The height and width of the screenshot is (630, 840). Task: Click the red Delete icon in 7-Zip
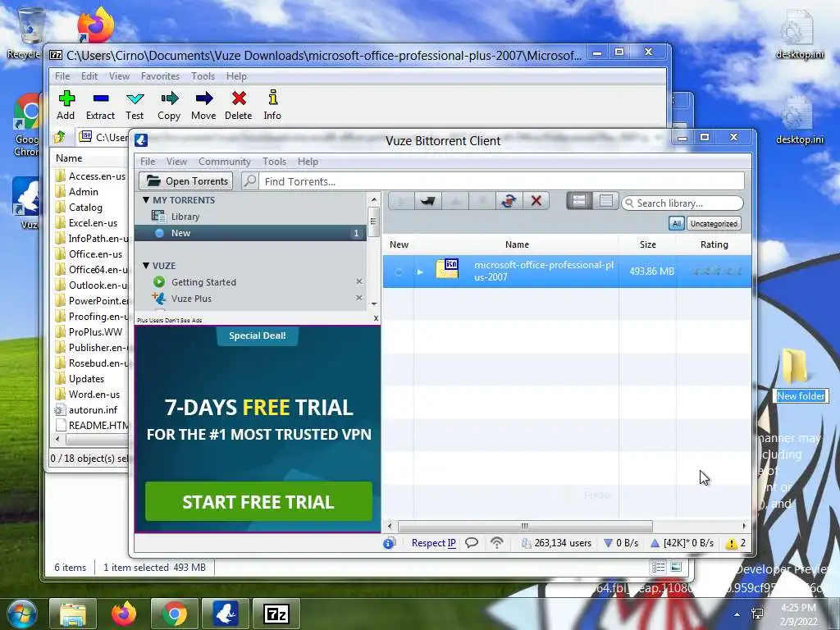(239, 98)
